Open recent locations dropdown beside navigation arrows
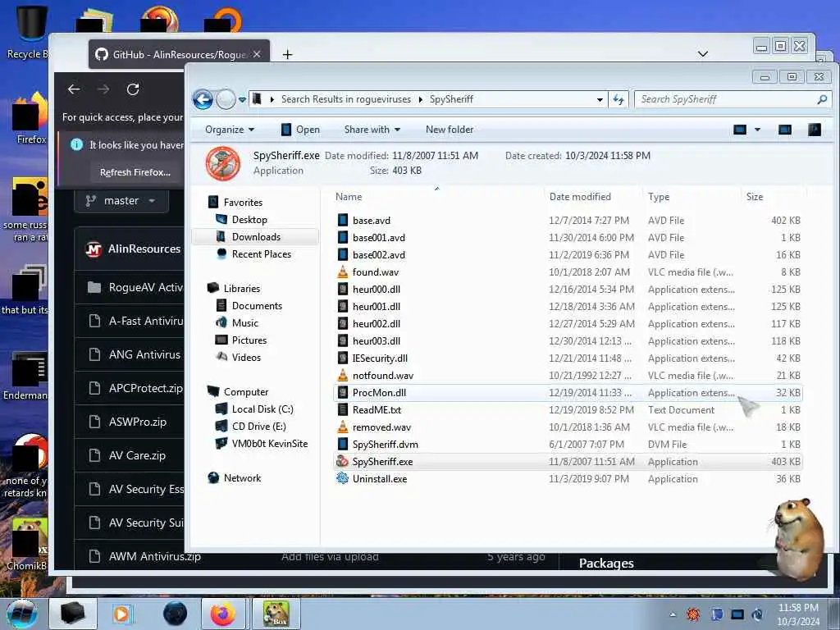The width and height of the screenshot is (840, 630). click(242, 99)
